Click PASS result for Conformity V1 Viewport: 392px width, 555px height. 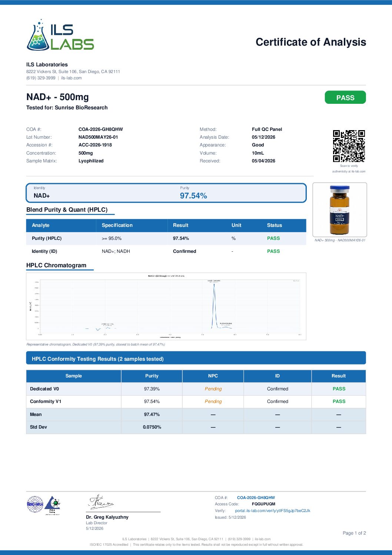pyautogui.click(x=339, y=402)
